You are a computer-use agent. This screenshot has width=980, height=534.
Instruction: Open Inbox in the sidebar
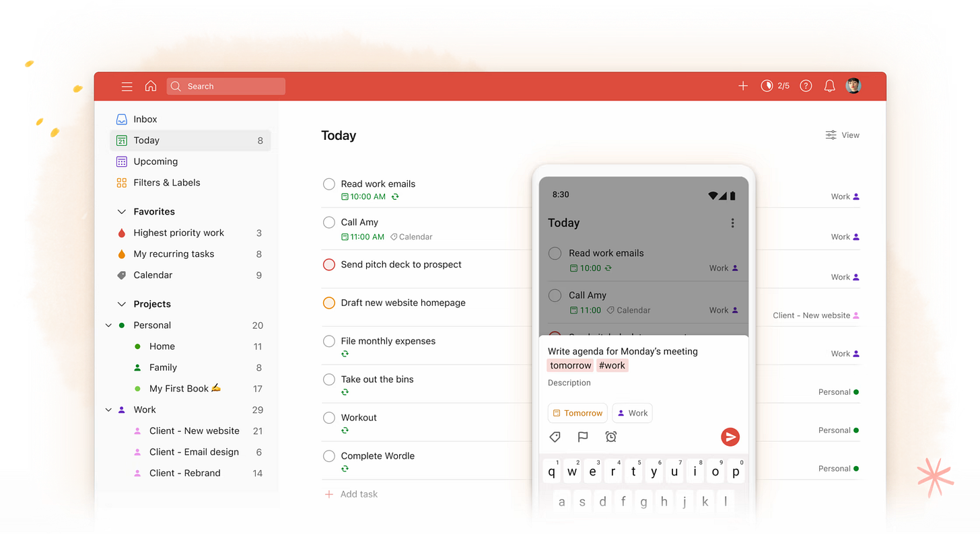tap(190, 119)
